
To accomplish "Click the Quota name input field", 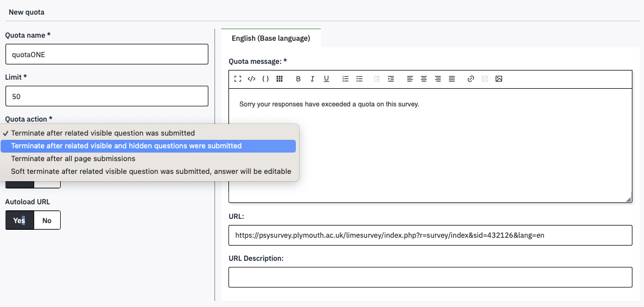I will 106,54.
